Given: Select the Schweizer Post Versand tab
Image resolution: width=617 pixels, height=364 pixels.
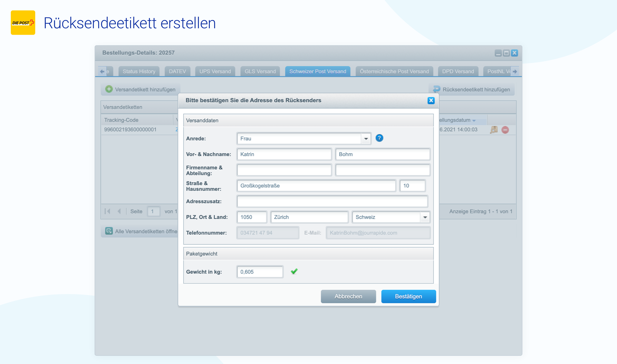Looking at the screenshot, I should 318,71.
